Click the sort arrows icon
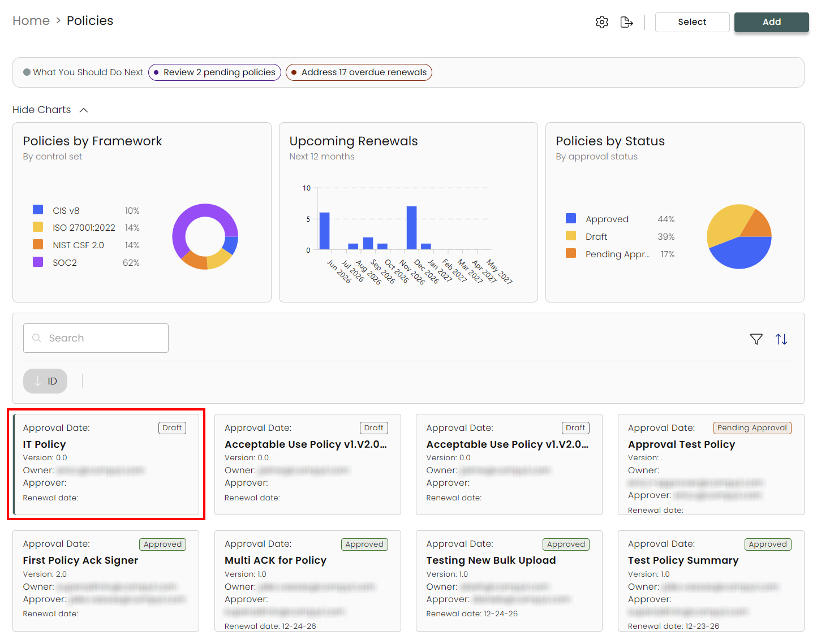This screenshot has height=644, width=817. pyautogui.click(x=781, y=339)
